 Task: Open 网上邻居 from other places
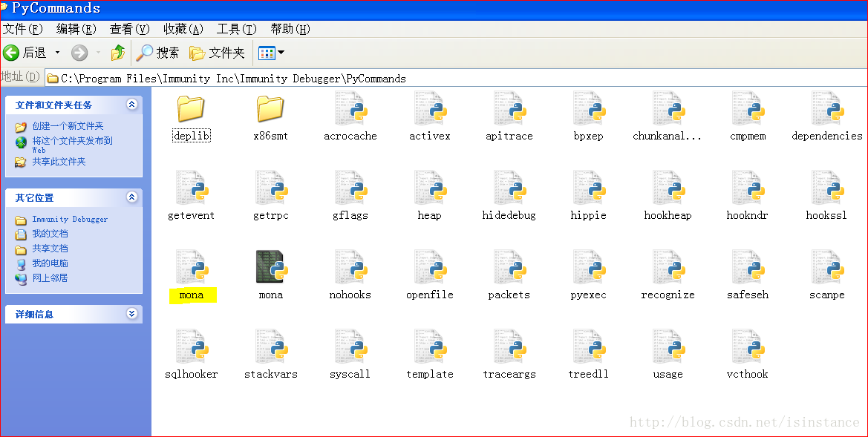(x=50, y=277)
